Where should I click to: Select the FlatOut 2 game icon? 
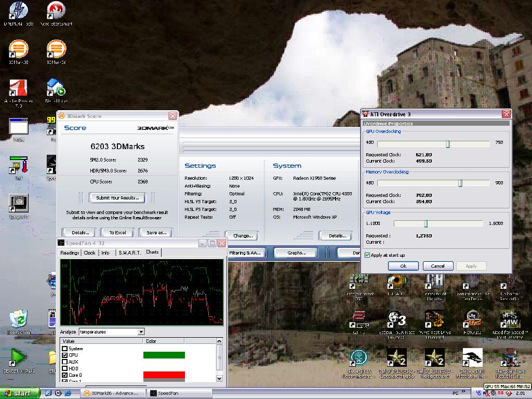(473, 322)
